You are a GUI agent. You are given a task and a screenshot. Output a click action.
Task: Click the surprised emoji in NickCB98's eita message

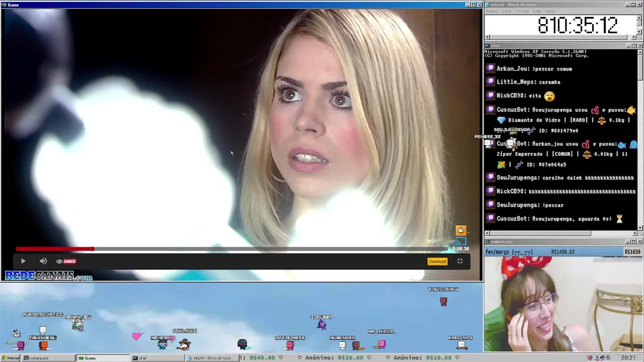pos(549,96)
